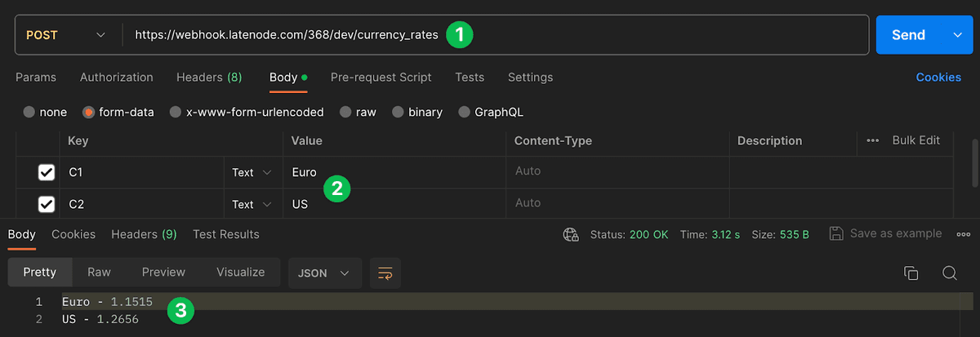Click the save icon for Save as example
The width and height of the screenshot is (980, 337).
(836, 233)
